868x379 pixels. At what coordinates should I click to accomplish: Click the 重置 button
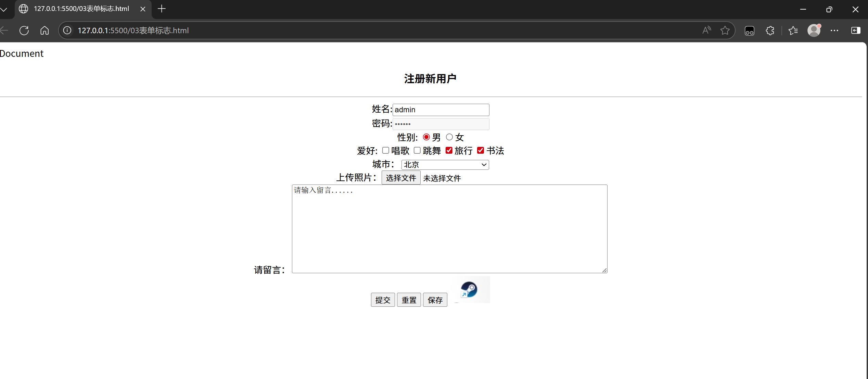409,300
